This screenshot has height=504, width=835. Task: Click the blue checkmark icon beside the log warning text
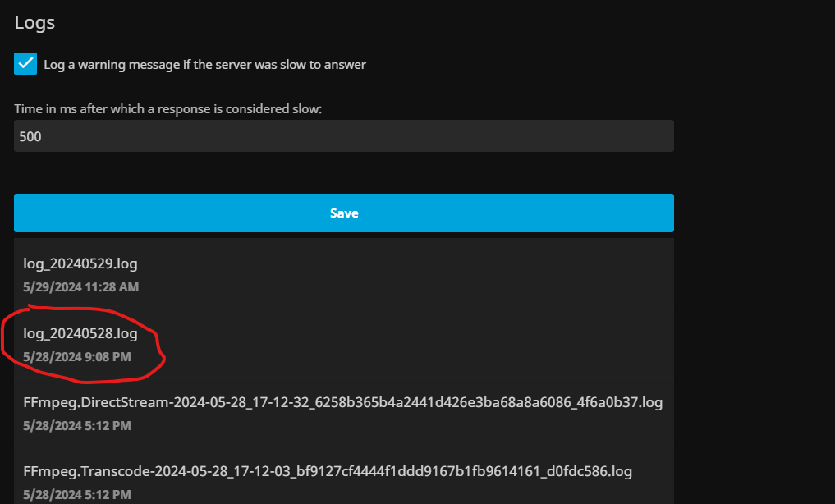(25, 64)
